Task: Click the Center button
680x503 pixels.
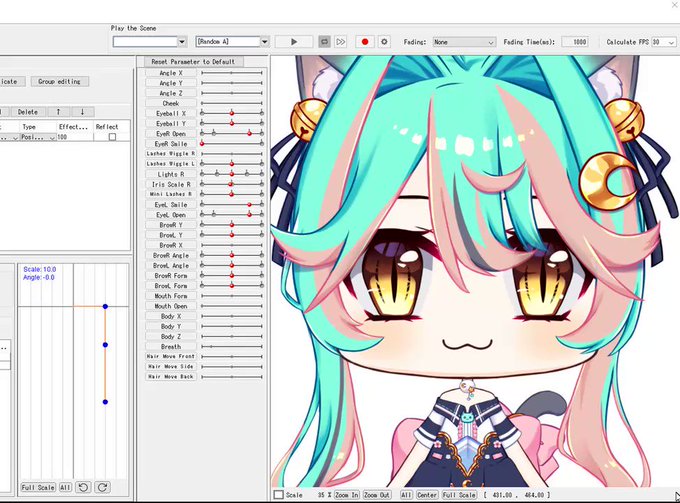Action: (427, 495)
